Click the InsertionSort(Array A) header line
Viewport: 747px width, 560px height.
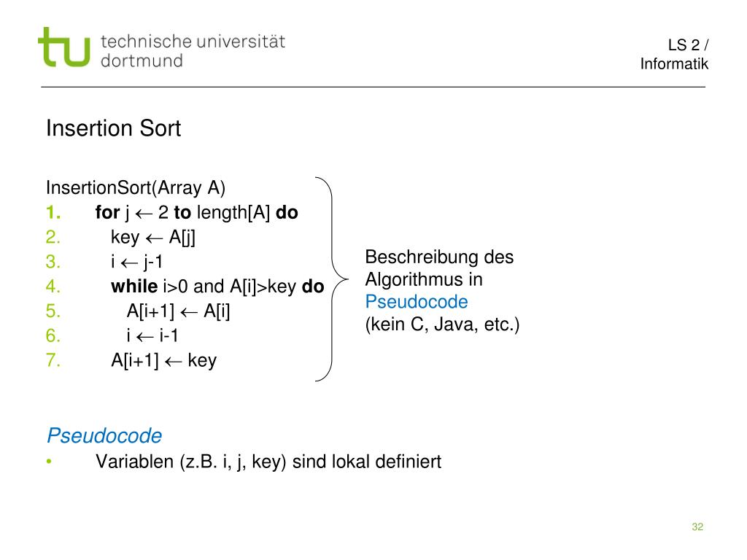(x=136, y=187)
